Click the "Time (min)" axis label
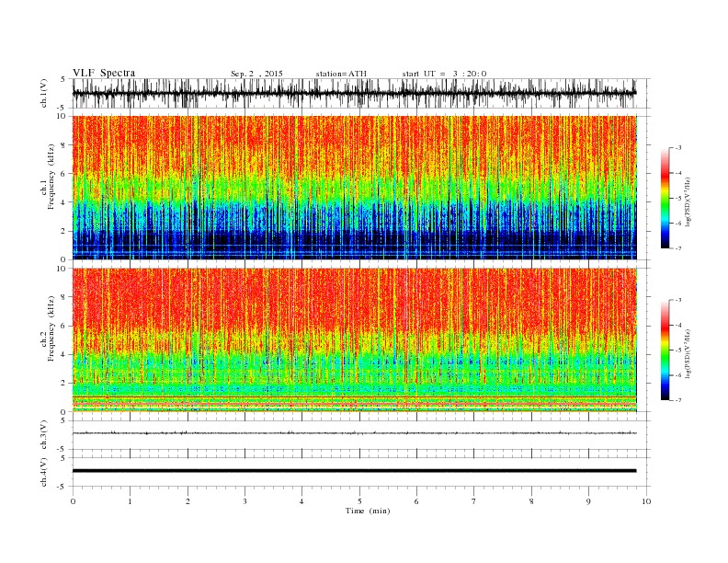This screenshot has width=728, height=563. tap(368, 511)
